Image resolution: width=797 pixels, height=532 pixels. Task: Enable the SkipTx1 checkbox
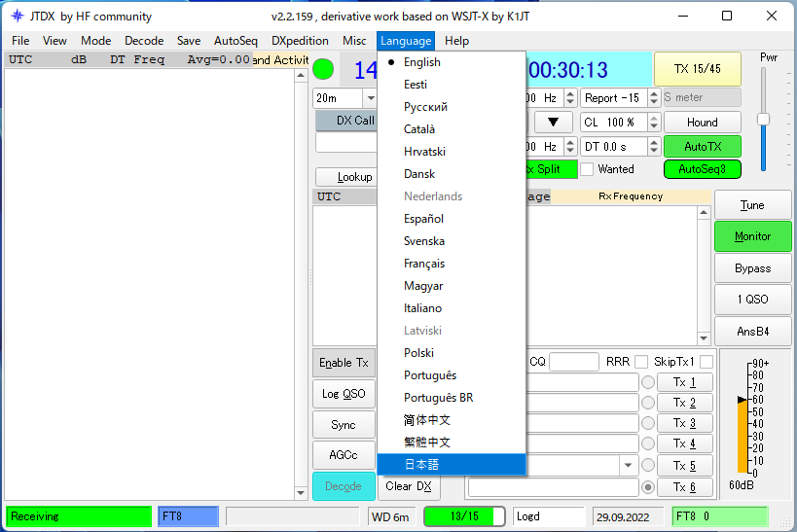[706, 362]
